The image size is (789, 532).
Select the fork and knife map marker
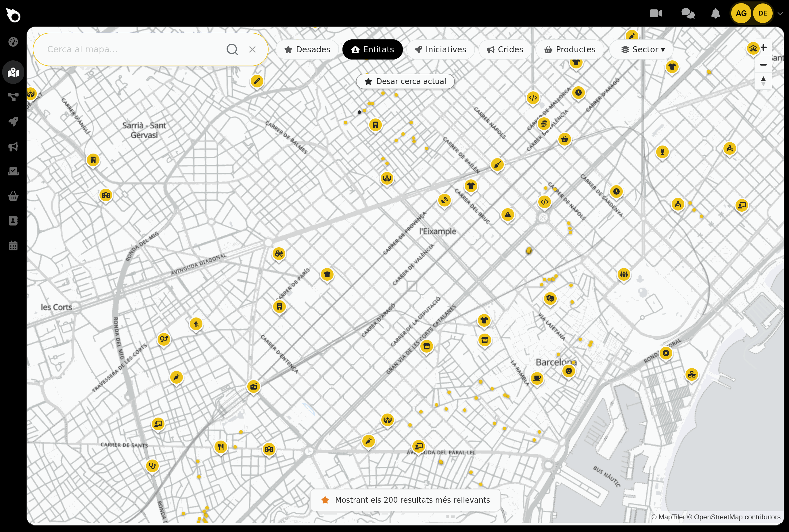click(x=221, y=447)
